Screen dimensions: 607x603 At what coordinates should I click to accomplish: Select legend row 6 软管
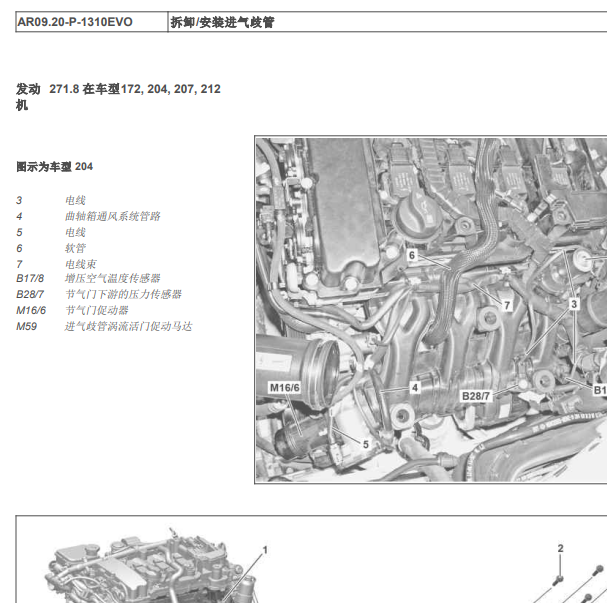(51, 248)
